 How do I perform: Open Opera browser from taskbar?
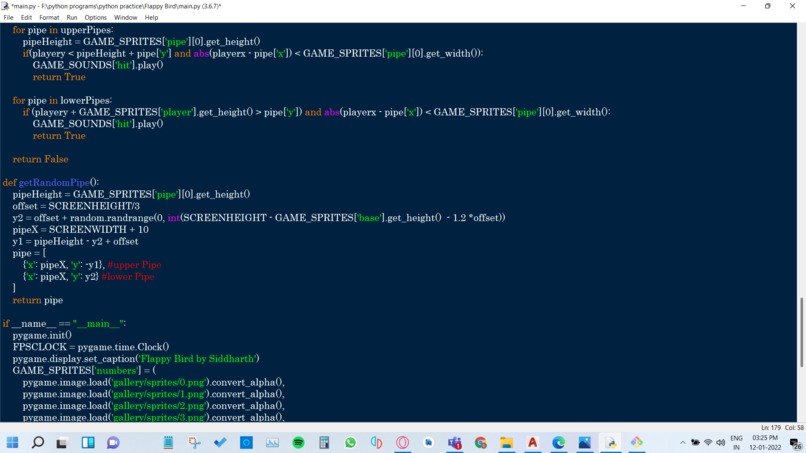coord(402,442)
